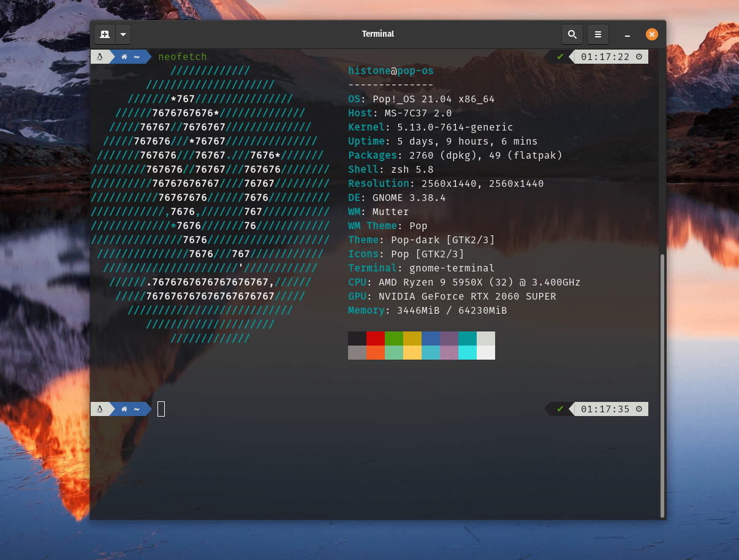Click the penguin icon on bottom prompt
Screen dimensions: 739x560
(99, 409)
